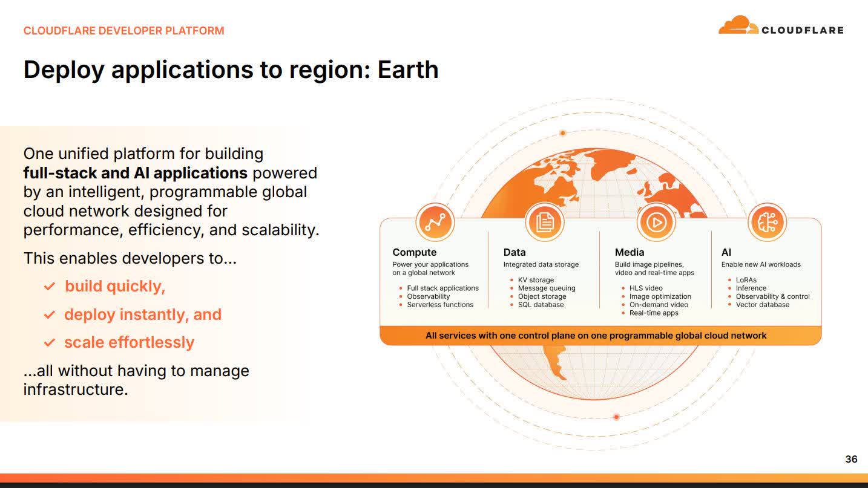Open the CLOUDFLARE DEVELOPER PLATFORM menu label
This screenshot has height=488, width=868.
coord(123,30)
